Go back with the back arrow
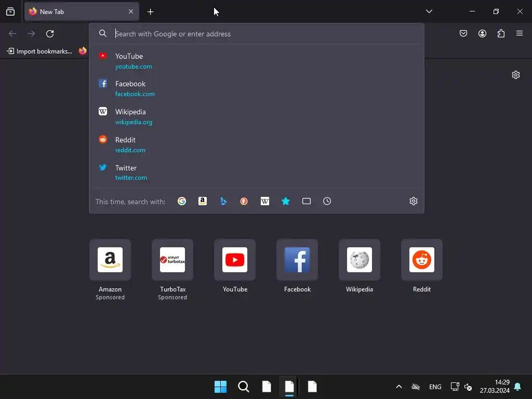The width and height of the screenshot is (532, 399). [12, 34]
